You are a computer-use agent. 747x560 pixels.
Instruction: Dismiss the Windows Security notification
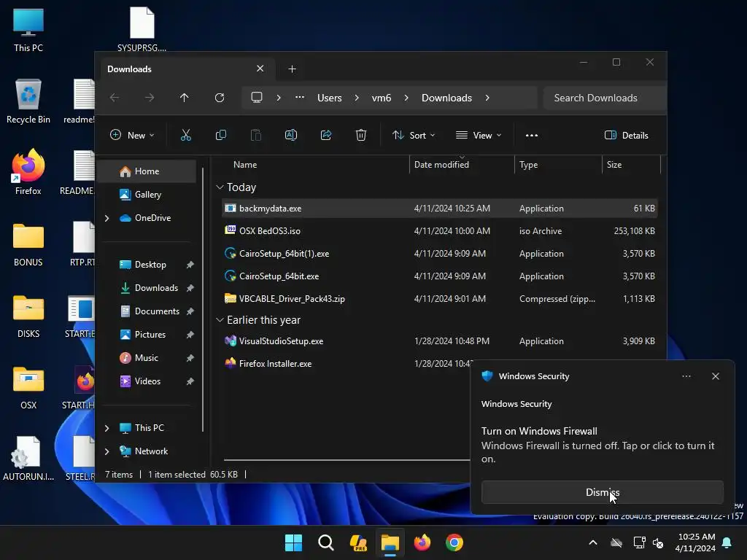[602, 492]
